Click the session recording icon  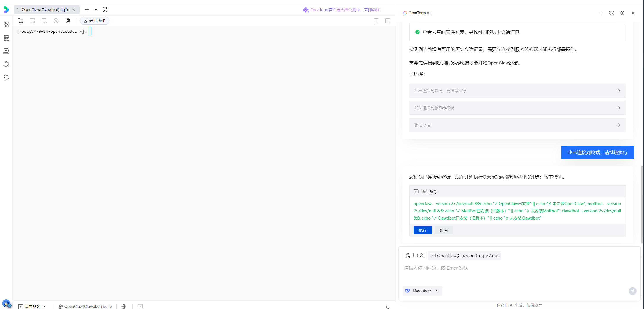point(68,21)
